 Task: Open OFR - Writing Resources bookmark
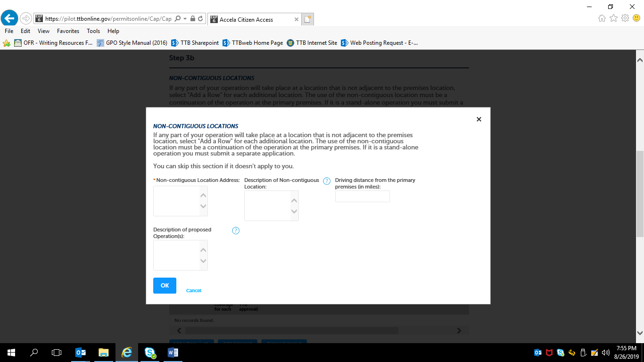coord(53,43)
